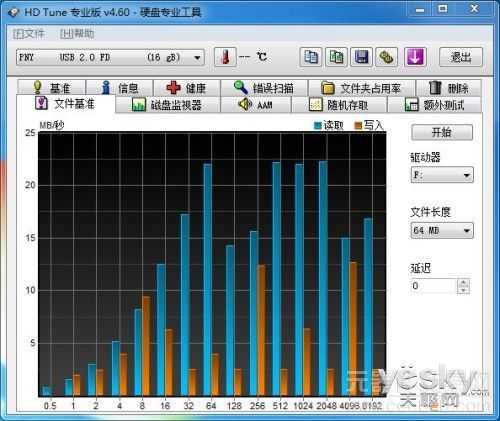The height and width of the screenshot is (421, 500).
Task: Select the 文件基准 tab
Action: 66,104
